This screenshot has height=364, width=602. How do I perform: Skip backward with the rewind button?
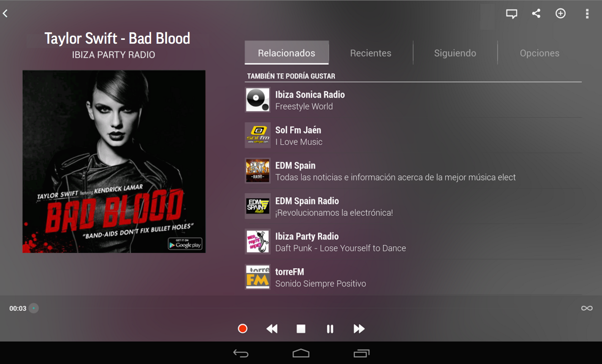coord(272,328)
